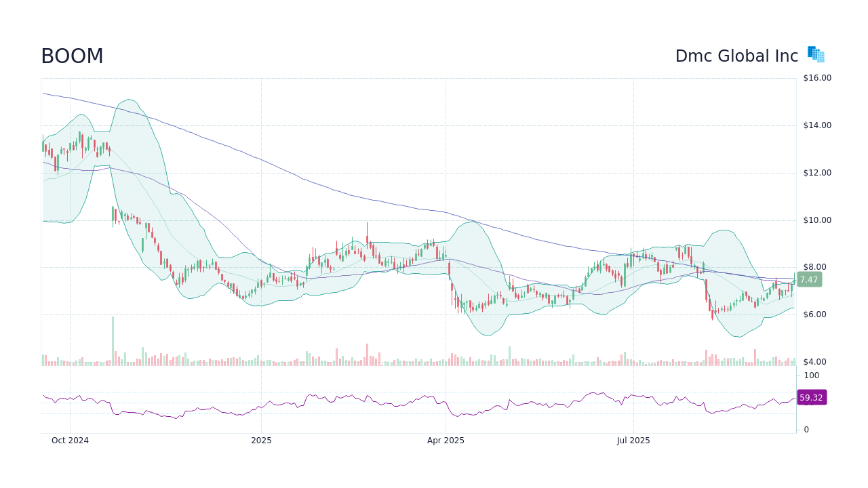Select the $12.00 price axis label
This screenshot has height=488, width=868.
pos(817,173)
